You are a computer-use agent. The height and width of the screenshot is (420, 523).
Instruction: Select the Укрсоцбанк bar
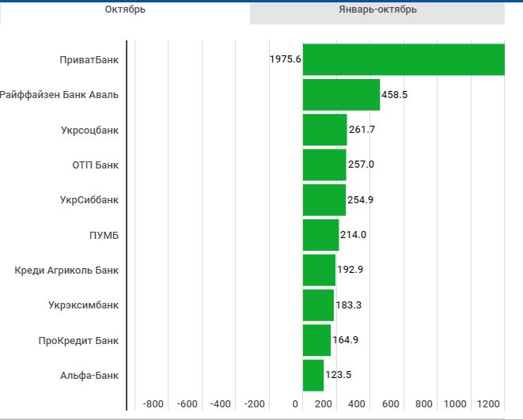tap(324, 130)
